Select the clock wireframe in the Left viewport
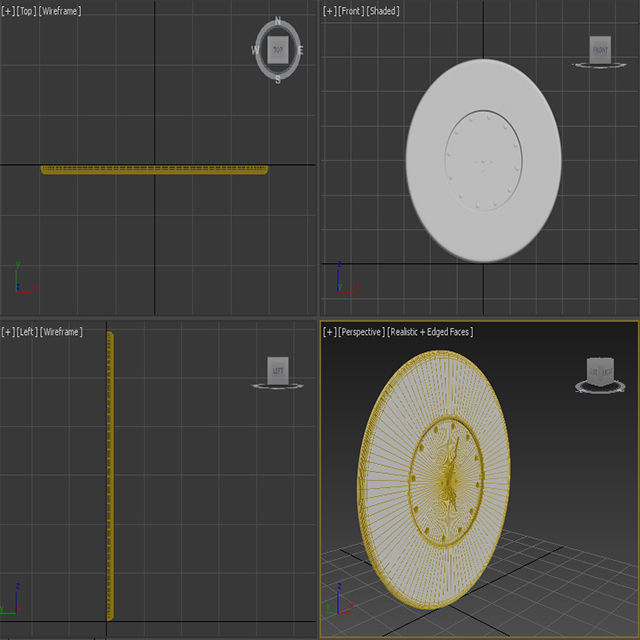The height and width of the screenshot is (640, 640). click(x=110, y=476)
